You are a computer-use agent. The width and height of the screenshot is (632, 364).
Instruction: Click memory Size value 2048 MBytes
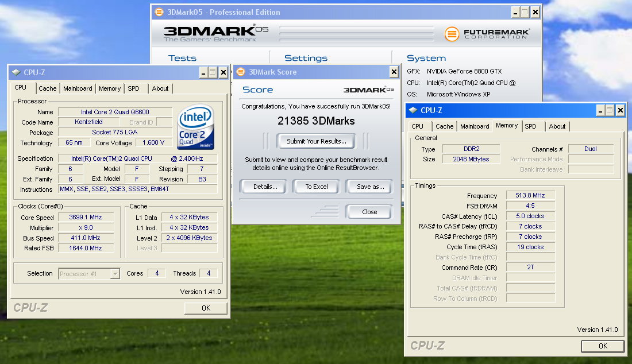pos(471,159)
